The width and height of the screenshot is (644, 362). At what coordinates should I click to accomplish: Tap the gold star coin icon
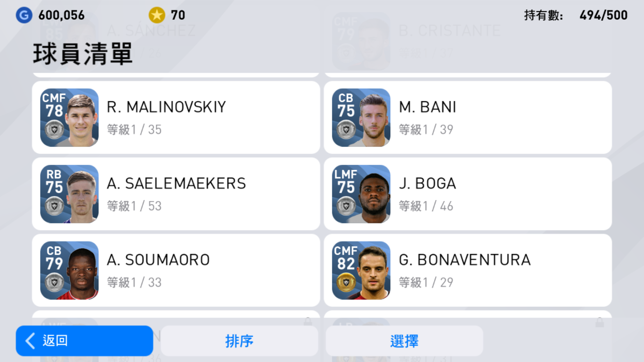(x=157, y=15)
